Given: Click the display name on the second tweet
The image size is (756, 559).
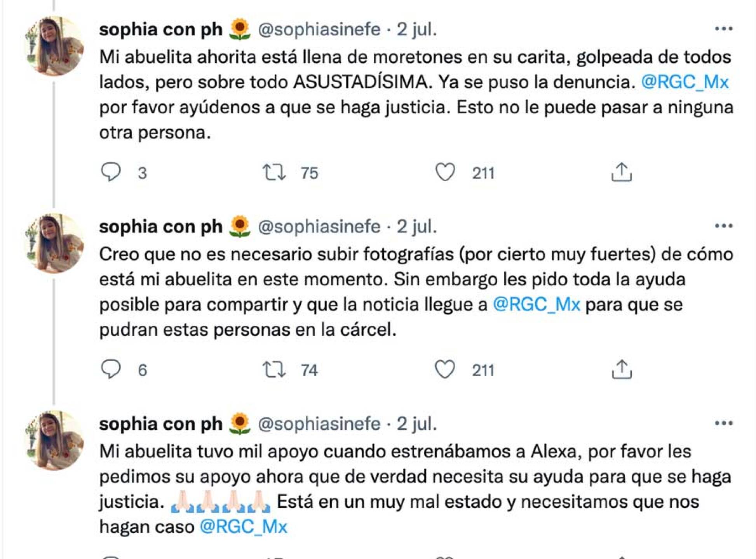Looking at the screenshot, I should click(x=160, y=227).
